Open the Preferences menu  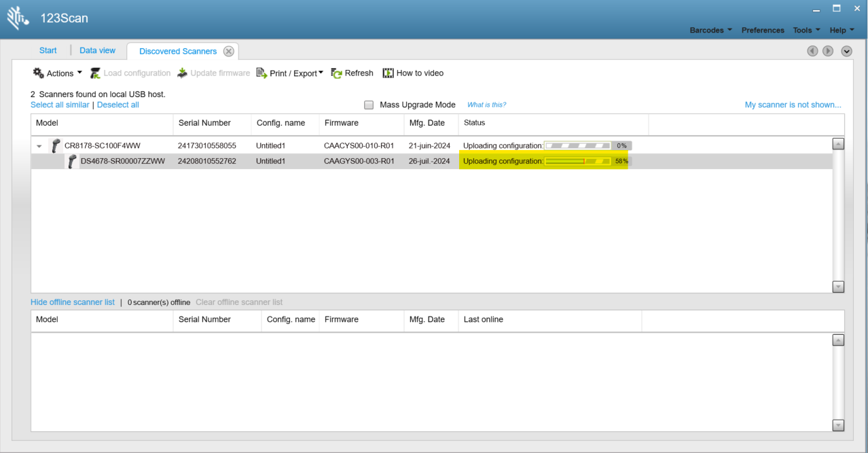(763, 30)
